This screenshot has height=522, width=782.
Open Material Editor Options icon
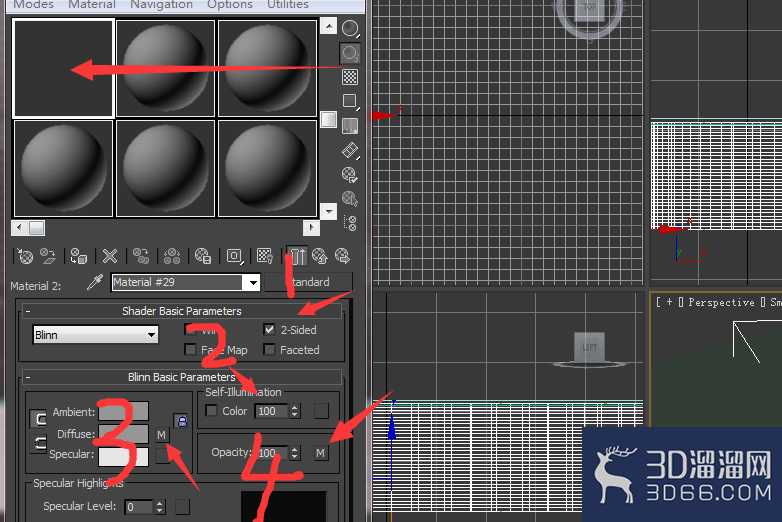pos(350,174)
